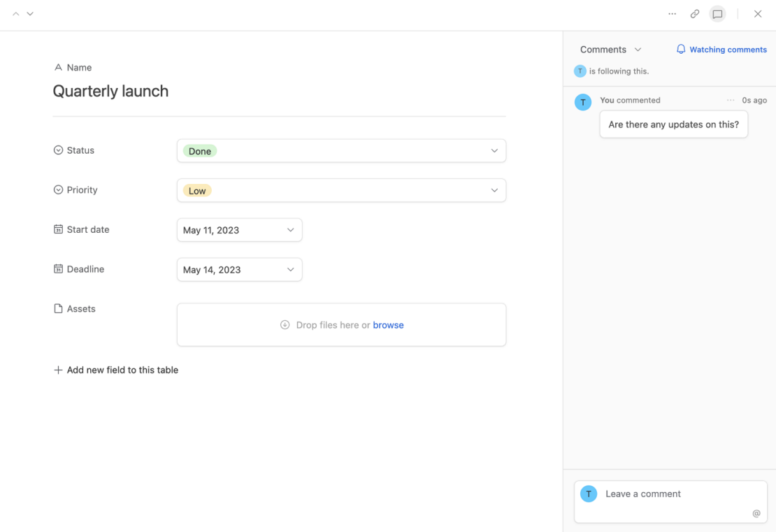Click the Name field icon

pos(58,67)
